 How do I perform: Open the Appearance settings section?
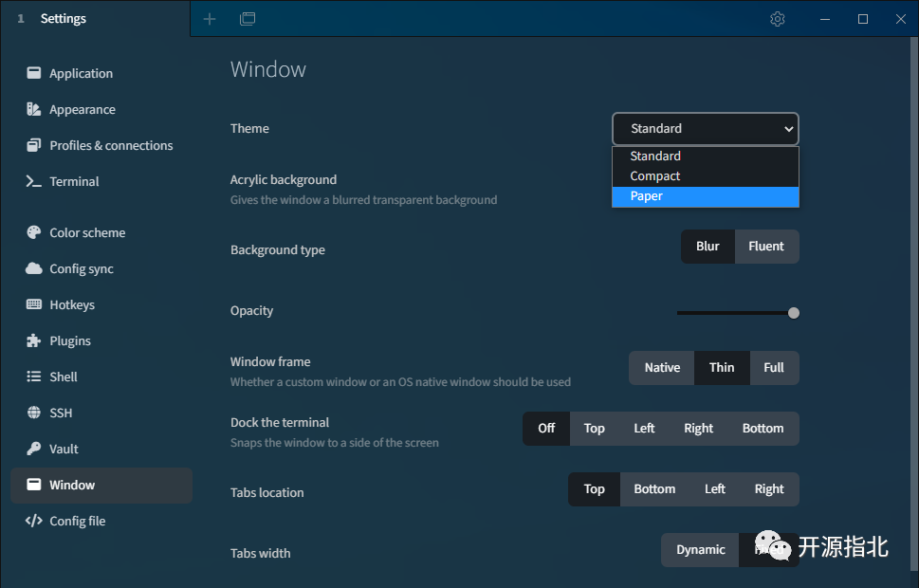coord(83,110)
